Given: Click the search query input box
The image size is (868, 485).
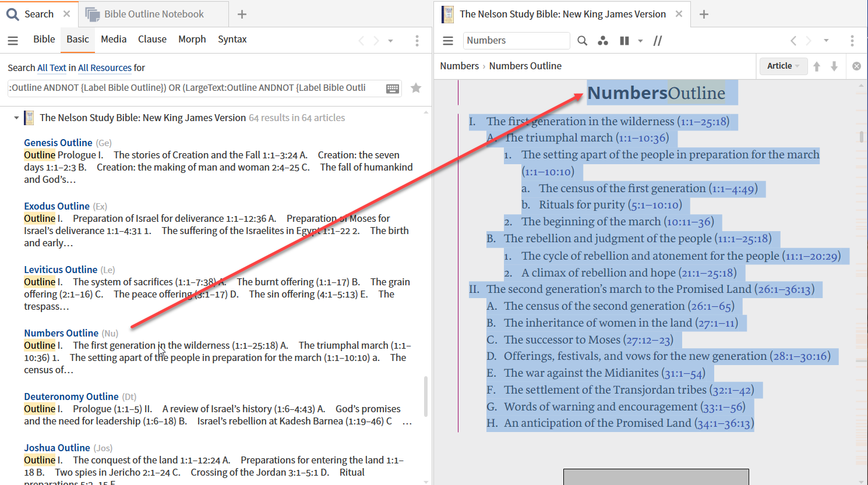Looking at the screenshot, I should tap(195, 88).
